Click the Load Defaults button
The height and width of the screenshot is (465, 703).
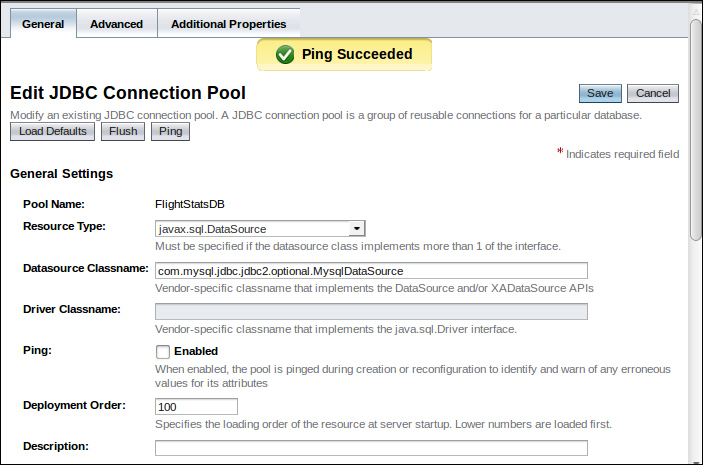click(x=52, y=131)
